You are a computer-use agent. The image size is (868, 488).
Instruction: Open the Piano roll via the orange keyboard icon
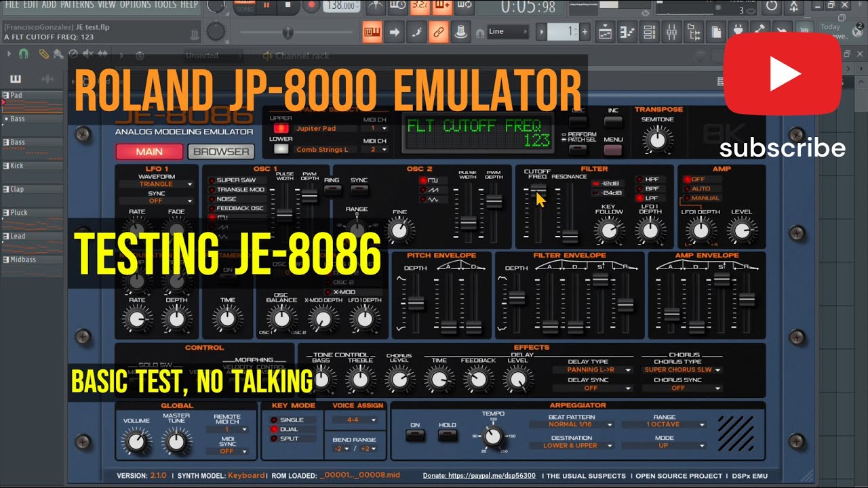click(x=372, y=31)
